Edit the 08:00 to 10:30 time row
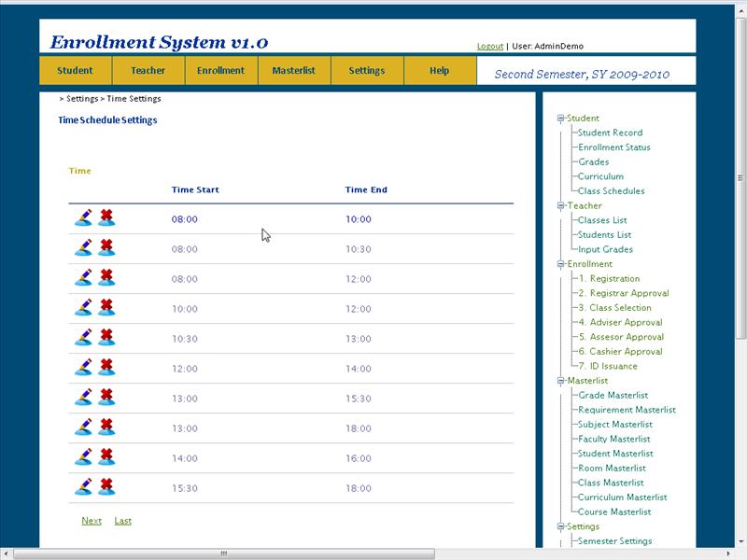This screenshot has width=747, height=560. coord(83,247)
